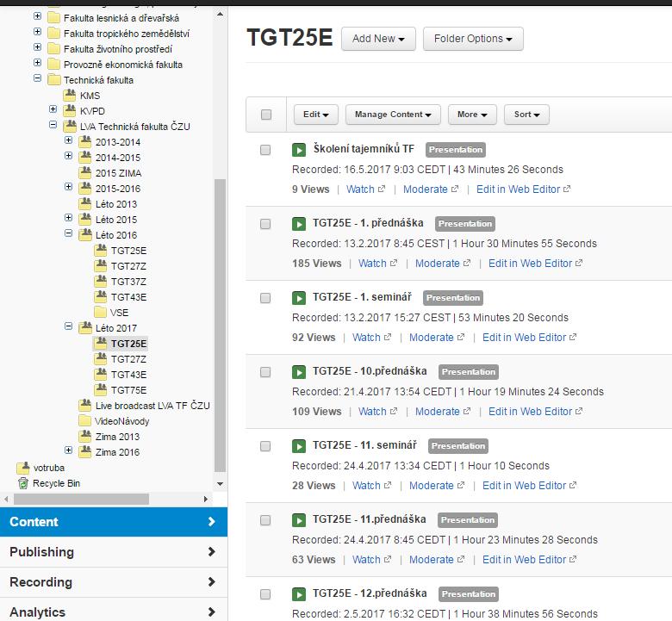Open the Recycle Bin icon in the tree
The height and width of the screenshot is (621, 672).
point(22,483)
